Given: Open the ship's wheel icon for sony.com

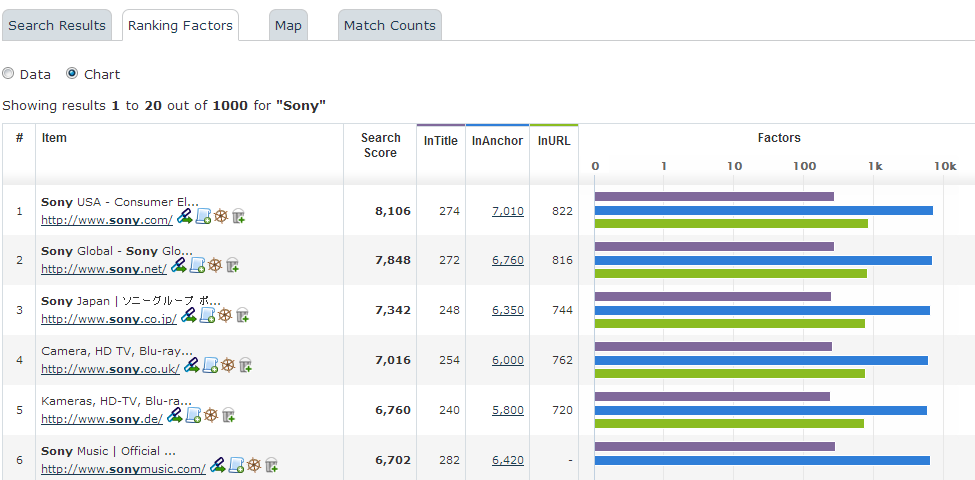Looking at the screenshot, I should point(221,216).
